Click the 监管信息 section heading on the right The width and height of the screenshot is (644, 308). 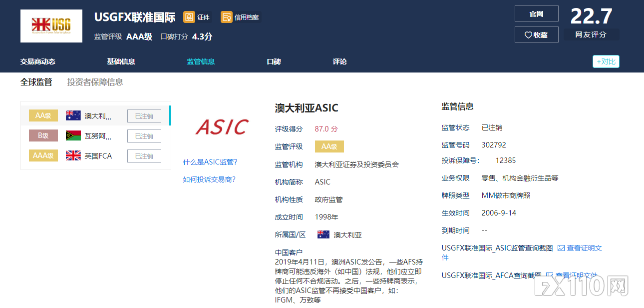click(x=458, y=106)
